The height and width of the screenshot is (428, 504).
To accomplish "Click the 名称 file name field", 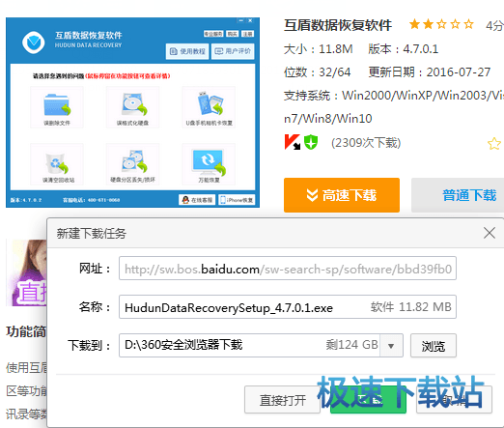I will [288, 307].
